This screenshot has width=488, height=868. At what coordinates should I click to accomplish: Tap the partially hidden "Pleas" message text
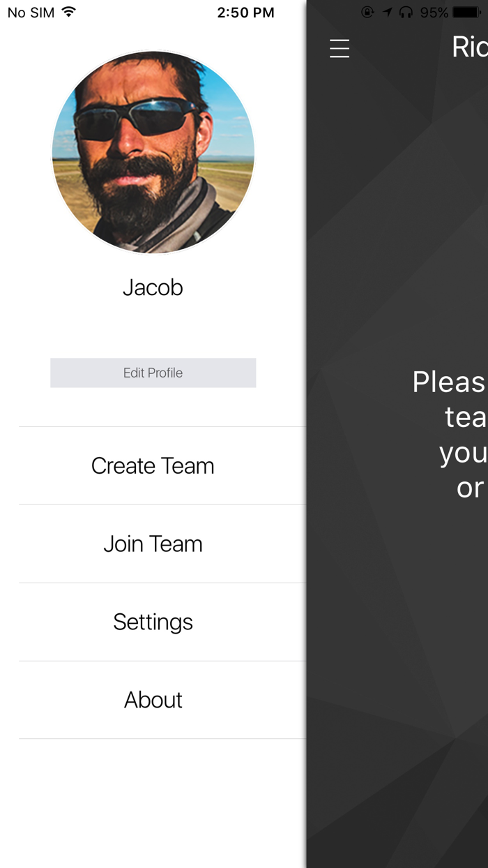tap(450, 382)
